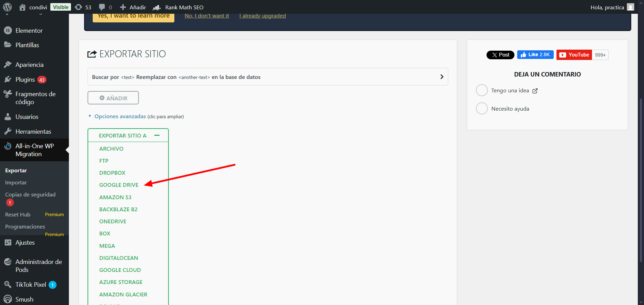Click the Plantillas folder icon
This screenshot has height=305, width=644.
coord(8,45)
